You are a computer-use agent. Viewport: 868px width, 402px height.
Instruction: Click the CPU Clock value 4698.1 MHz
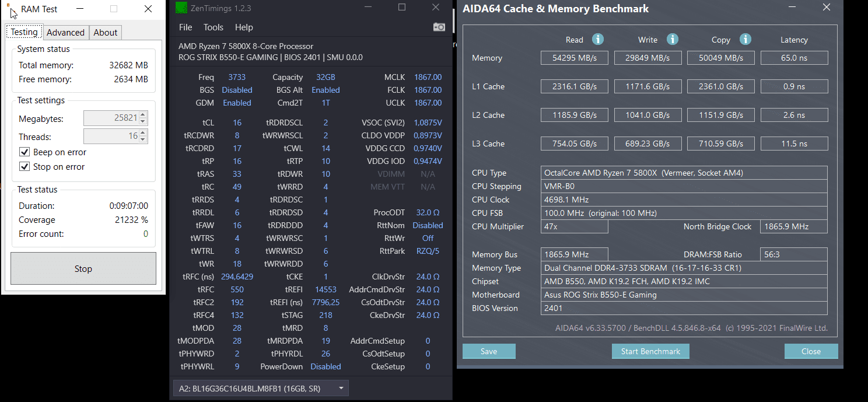[x=684, y=200]
